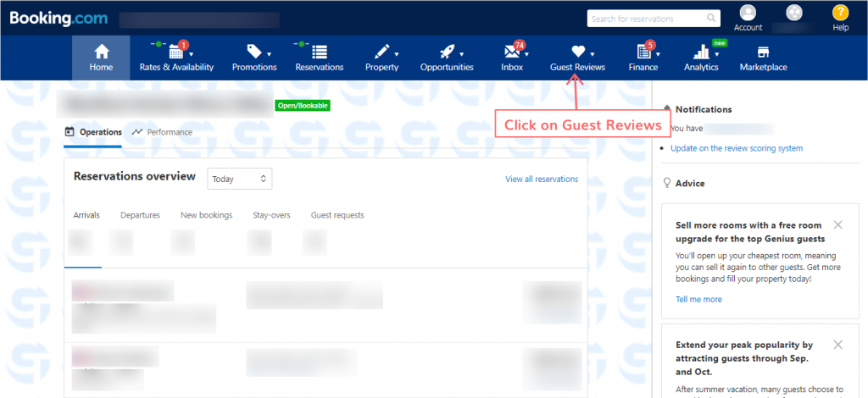The width and height of the screenshot is (868, 398).
Task: Expand the Rates & Availability dropdown arrow
Action: tap(192, 54)
